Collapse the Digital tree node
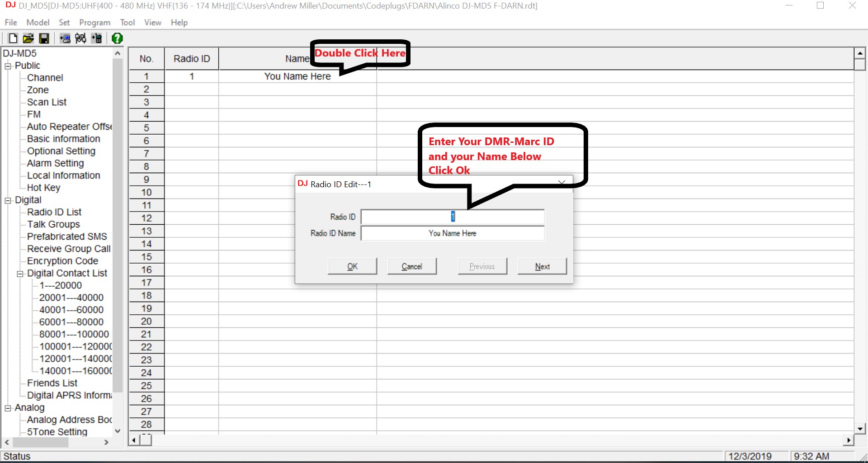This screenshot has height=463, width=868. tap(8, 200)
